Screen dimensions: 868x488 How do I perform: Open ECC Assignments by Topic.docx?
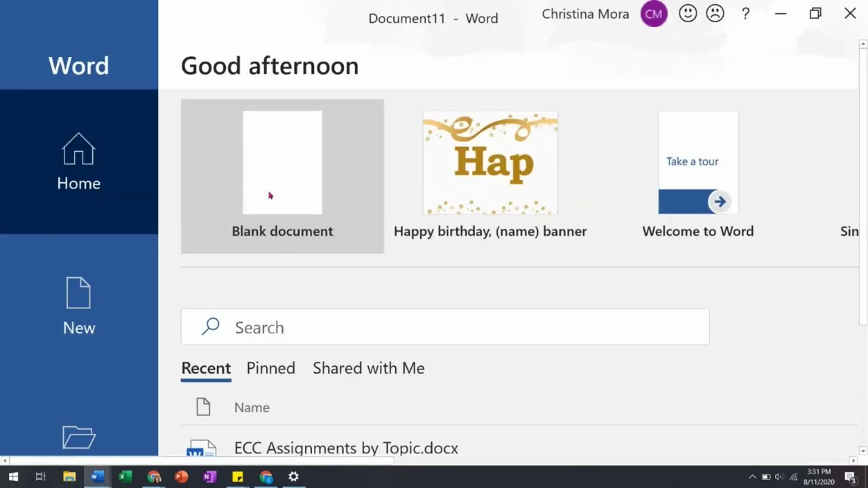point(346,448)
